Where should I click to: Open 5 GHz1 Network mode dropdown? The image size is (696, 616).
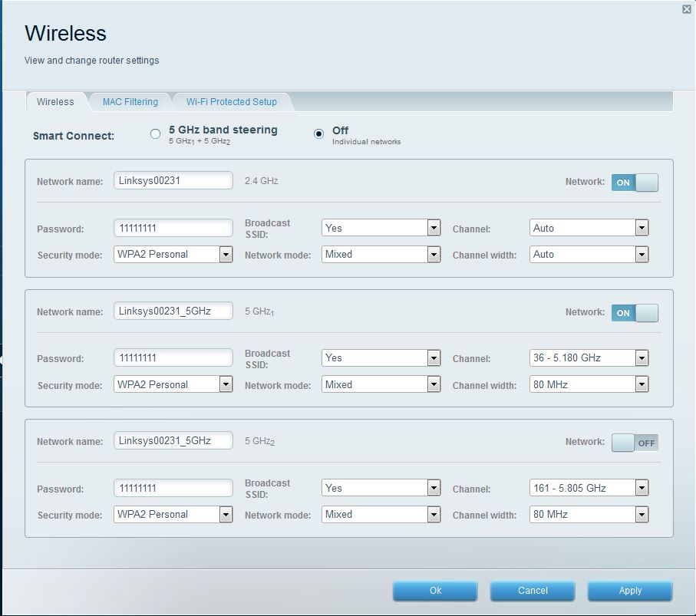381,384
